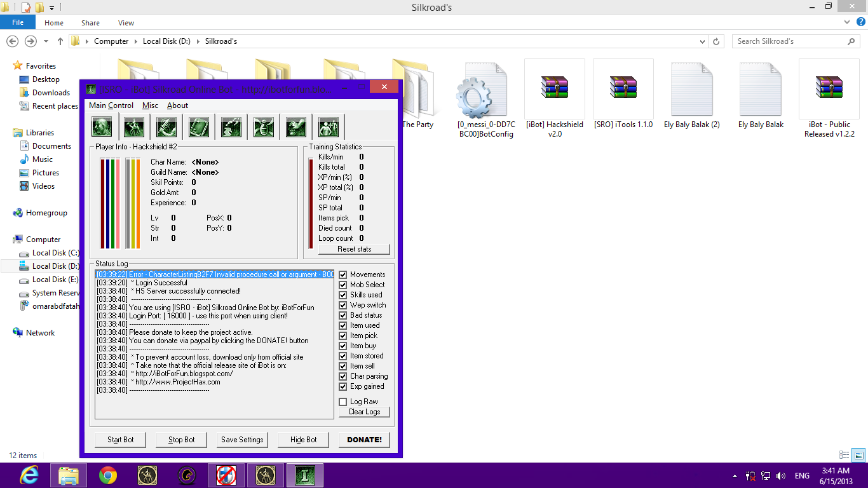This screenshot has width=868, height=488.
Task: Open Customize Quick Access Toolbar dropdown
Action: tap(53, 8)
